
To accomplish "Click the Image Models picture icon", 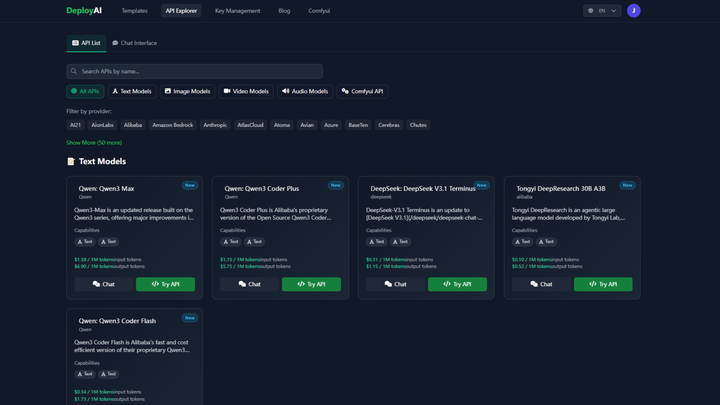I will click(x=168, y=91).
